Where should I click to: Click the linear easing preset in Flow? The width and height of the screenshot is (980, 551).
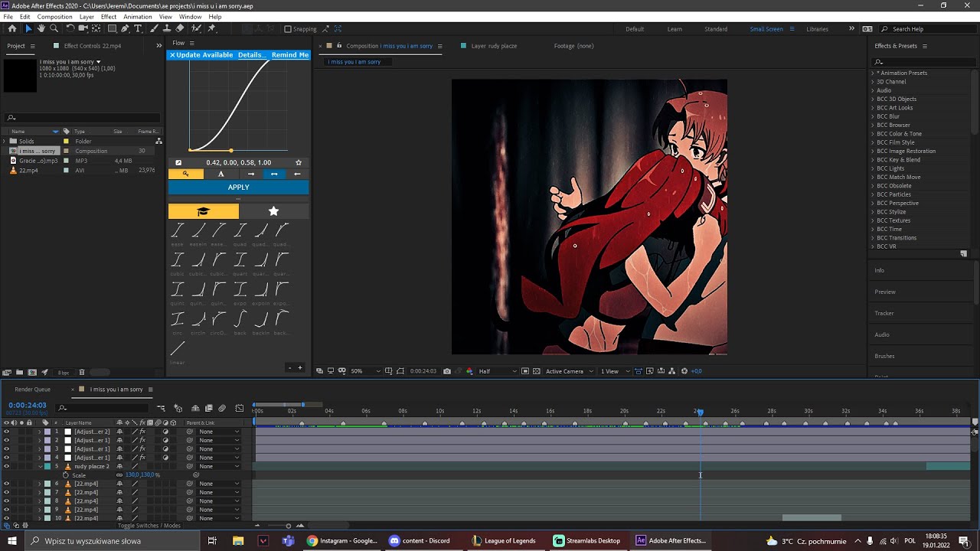178,349
